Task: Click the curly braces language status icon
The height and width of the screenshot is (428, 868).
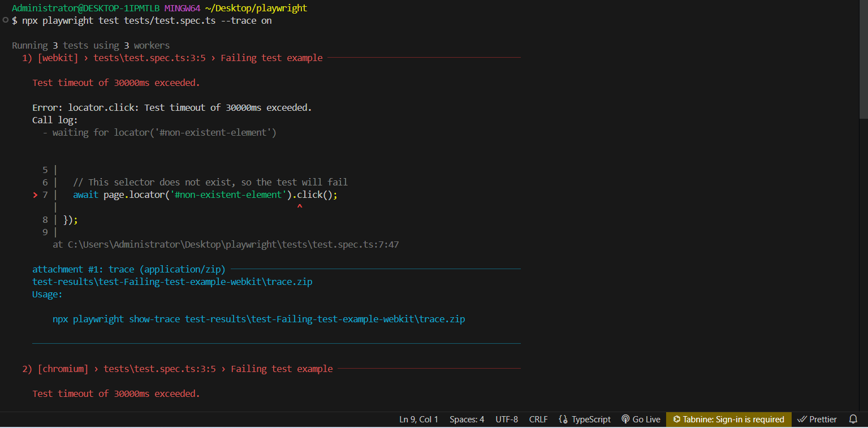Action: [x=563, y=419]
